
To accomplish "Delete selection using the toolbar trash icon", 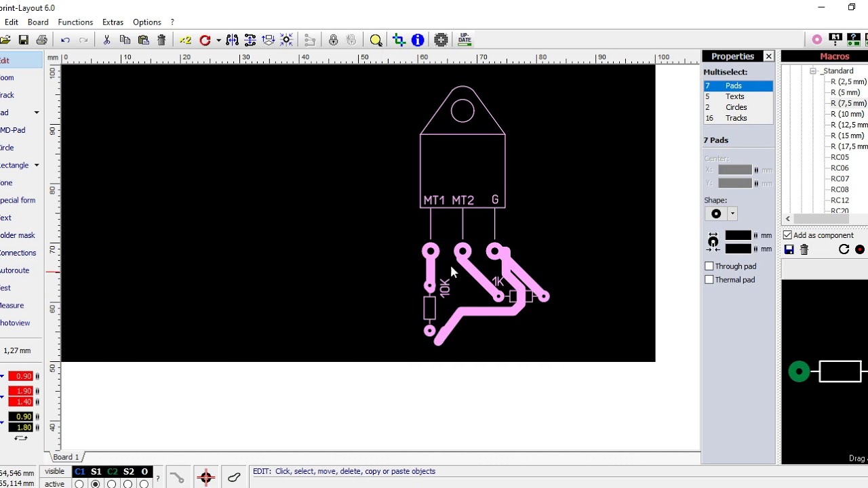I will point(161,40).
